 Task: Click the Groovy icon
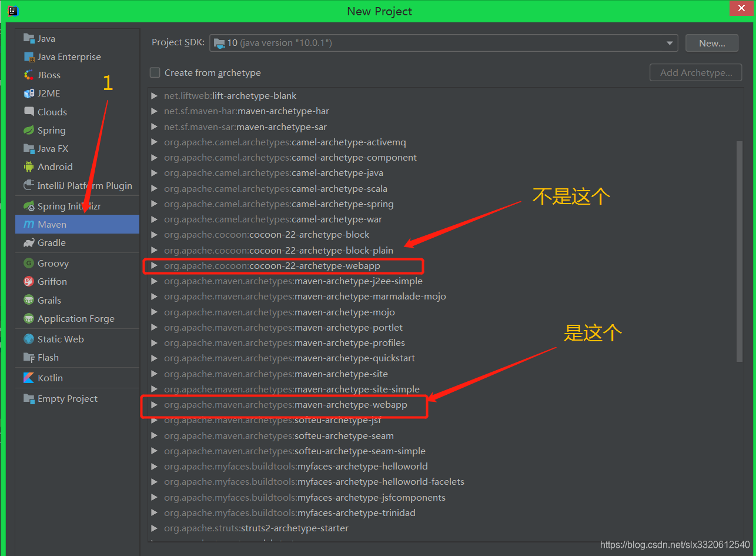(x=29, y=263)
